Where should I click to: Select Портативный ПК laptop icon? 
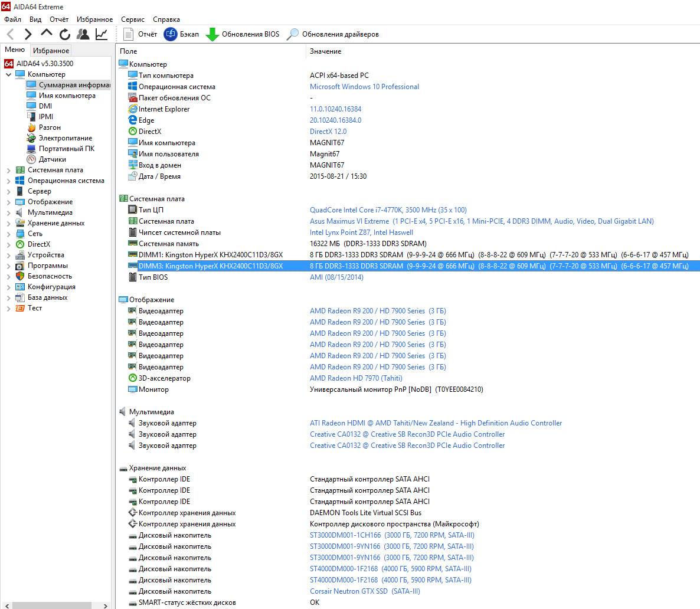click(x=31, y=149)
